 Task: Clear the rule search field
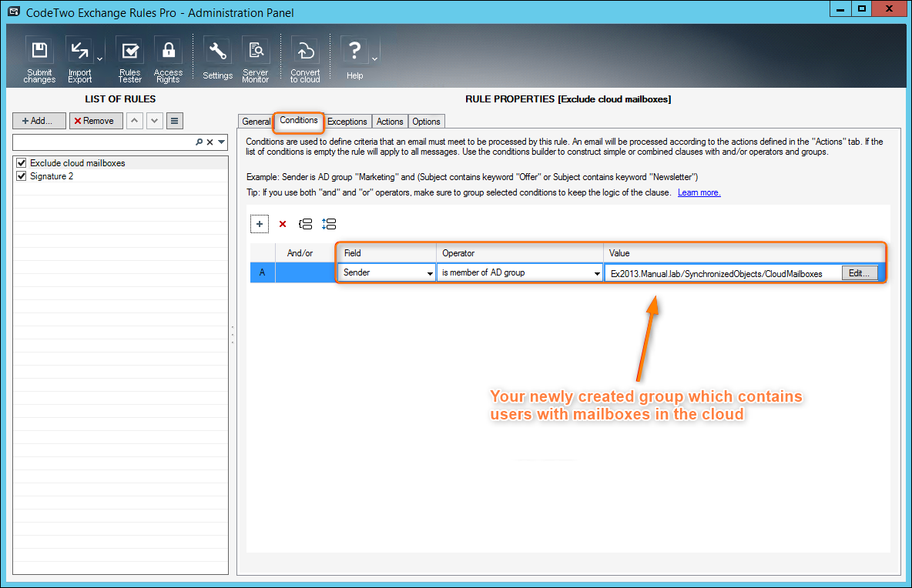210,142
